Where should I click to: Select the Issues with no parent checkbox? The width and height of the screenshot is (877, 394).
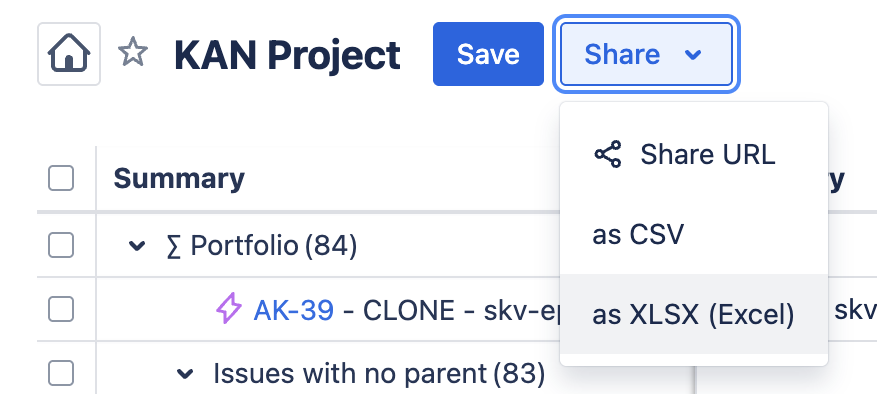pos(61,373)
